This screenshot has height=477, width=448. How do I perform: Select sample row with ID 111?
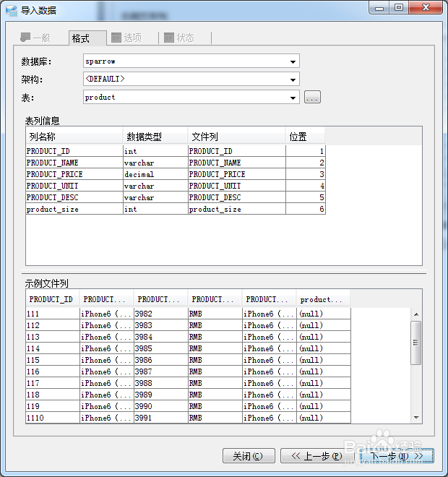189,314
